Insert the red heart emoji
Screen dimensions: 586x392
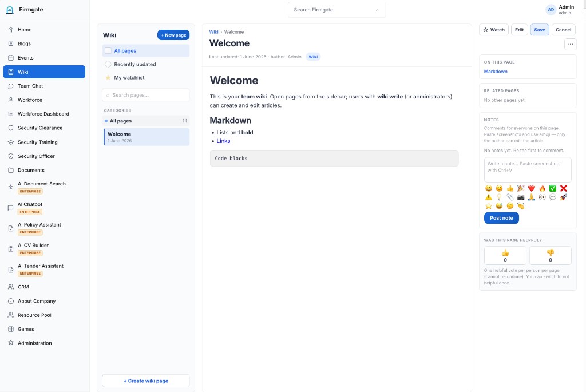[x=532, y=188]
